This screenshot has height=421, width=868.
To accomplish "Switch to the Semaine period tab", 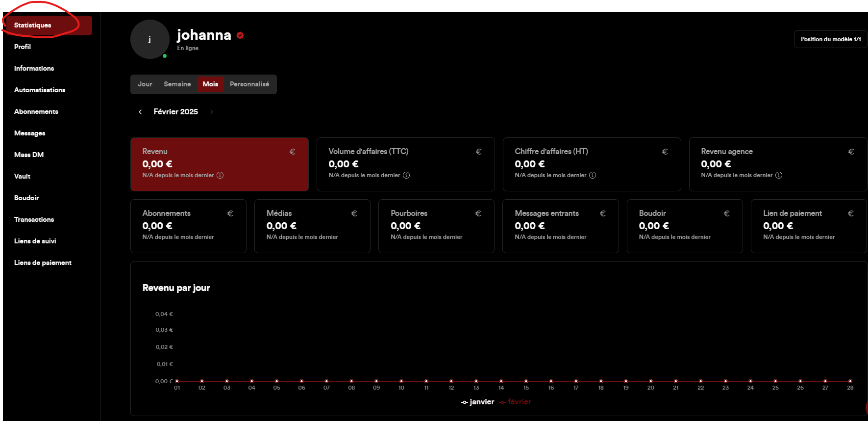I will [177, 84].
